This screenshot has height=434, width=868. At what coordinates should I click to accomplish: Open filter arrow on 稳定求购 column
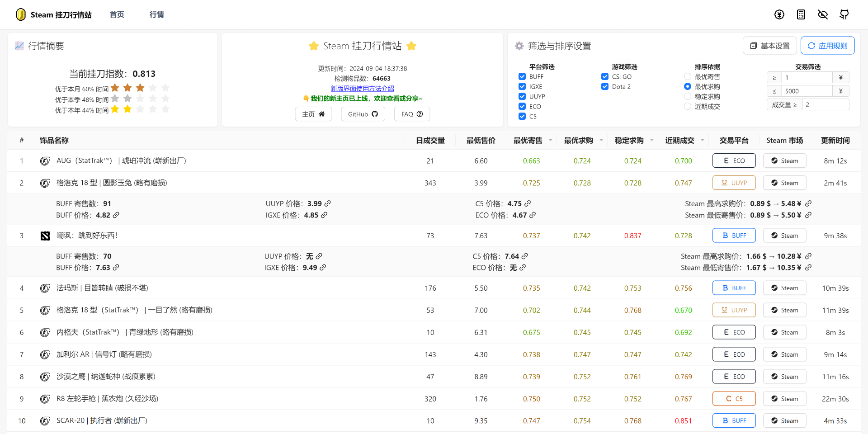point(652,140)
